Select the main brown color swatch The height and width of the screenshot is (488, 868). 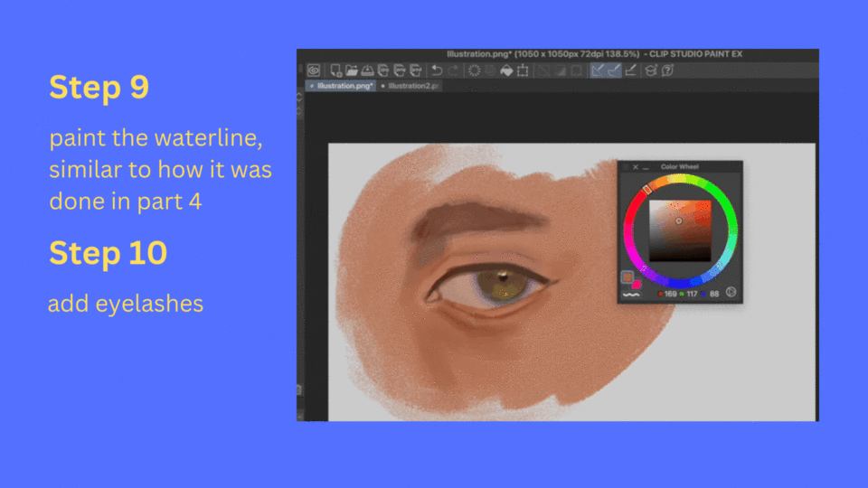click(x=627, y=277)
